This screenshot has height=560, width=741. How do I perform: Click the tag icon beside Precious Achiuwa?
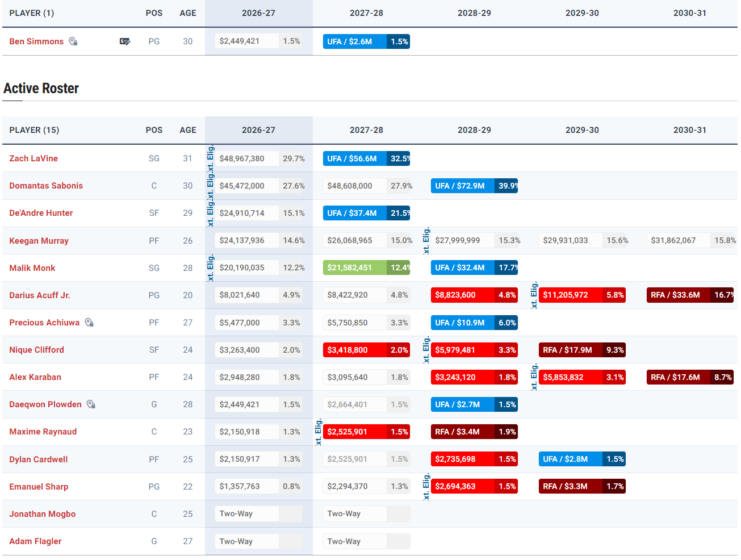pos(89,323)
